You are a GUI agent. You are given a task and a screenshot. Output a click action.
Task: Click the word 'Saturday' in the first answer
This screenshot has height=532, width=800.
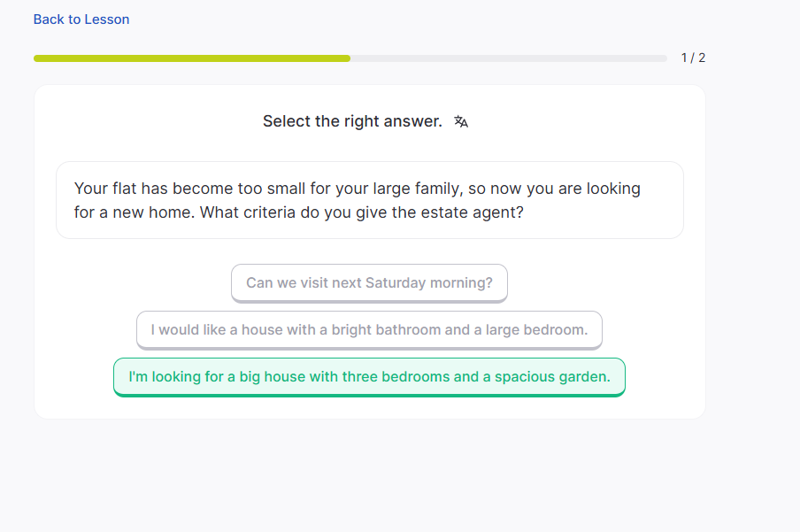coord(396,283)
